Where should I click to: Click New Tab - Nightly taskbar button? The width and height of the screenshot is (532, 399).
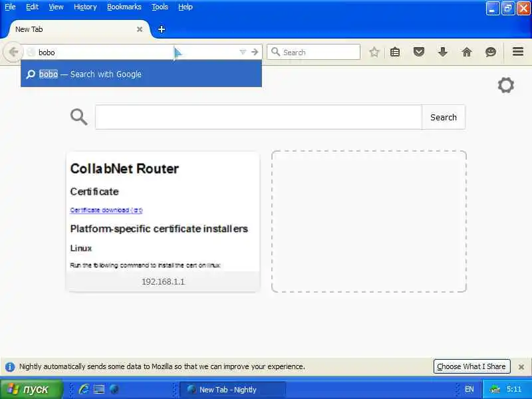[232, 390]
